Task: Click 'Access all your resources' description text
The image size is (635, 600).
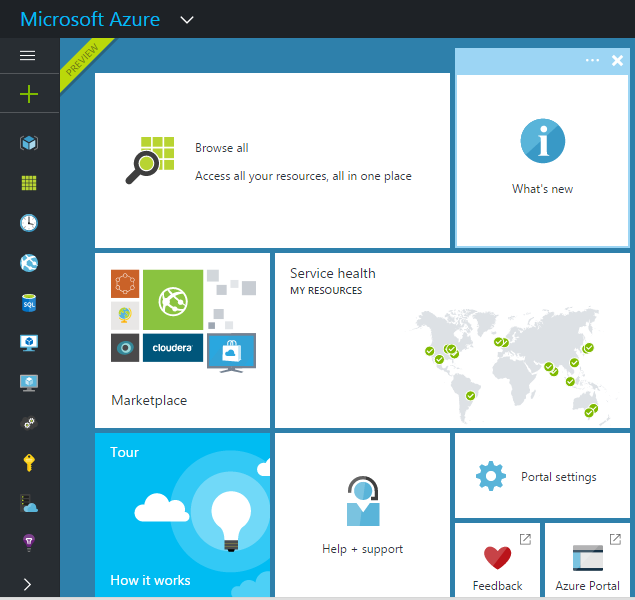Action: (303, 176)
